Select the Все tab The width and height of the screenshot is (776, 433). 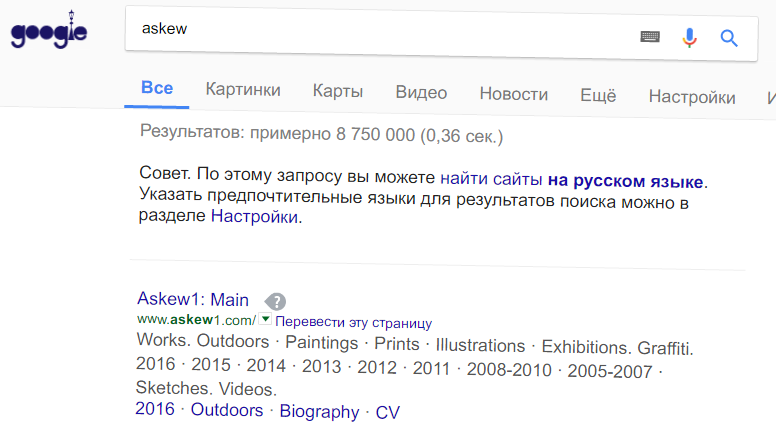157,88
